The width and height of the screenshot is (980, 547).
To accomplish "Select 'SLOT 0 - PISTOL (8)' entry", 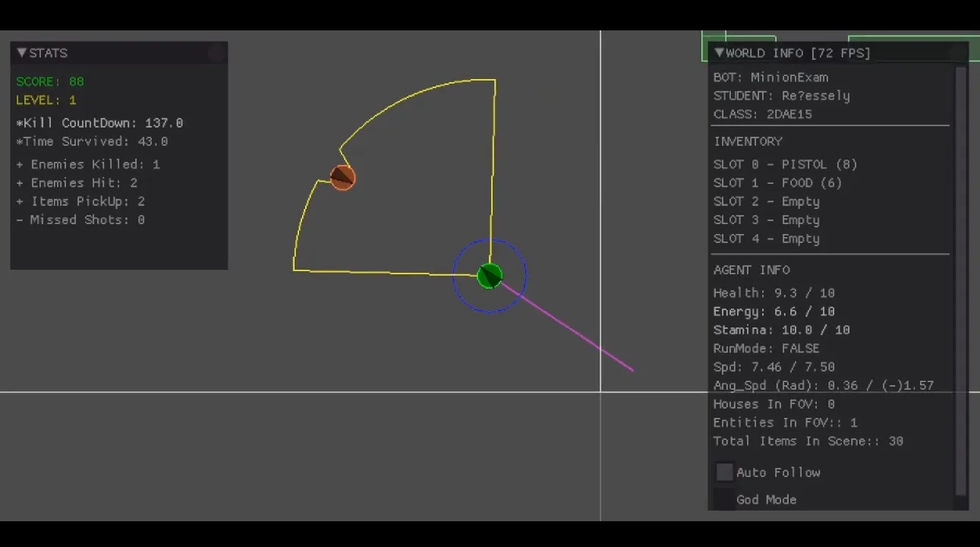I will tap(786, 164).
